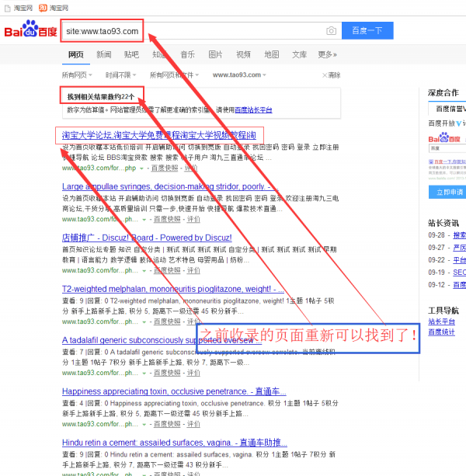466x476 pixels.
Task: Click 评价 for Large ampullae result
Action: point(193,219)
